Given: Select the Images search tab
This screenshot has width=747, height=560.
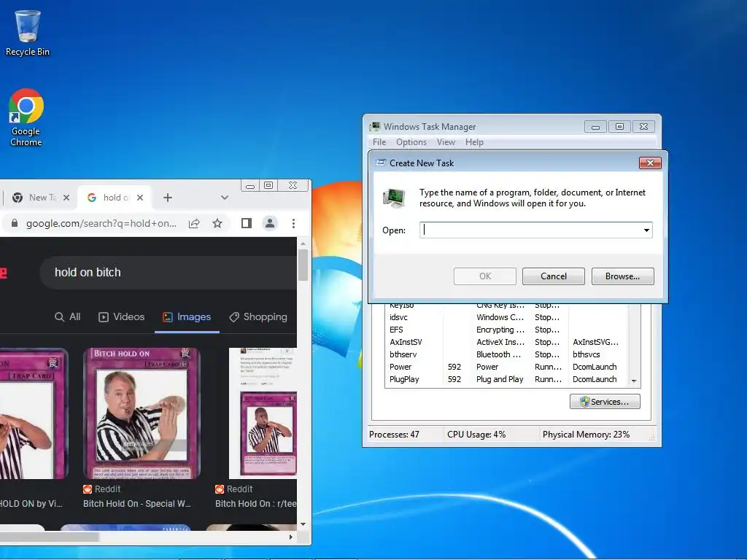Looking at the screenshot, I should pyautogui.click(x=187, y=317).
